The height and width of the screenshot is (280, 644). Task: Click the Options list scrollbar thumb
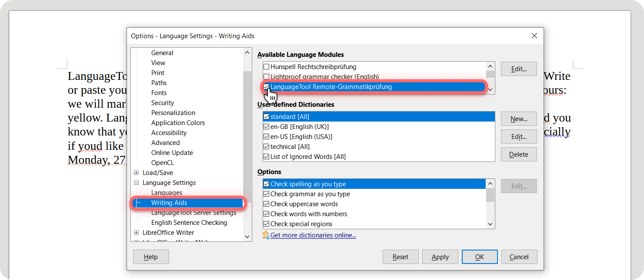point(491,195)
